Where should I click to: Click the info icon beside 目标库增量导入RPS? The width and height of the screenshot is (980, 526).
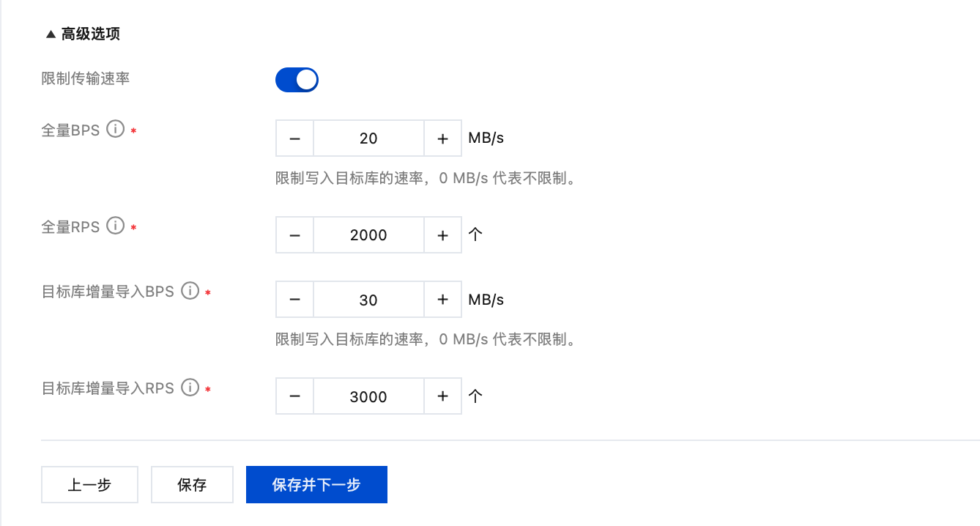tap(190, 388)
